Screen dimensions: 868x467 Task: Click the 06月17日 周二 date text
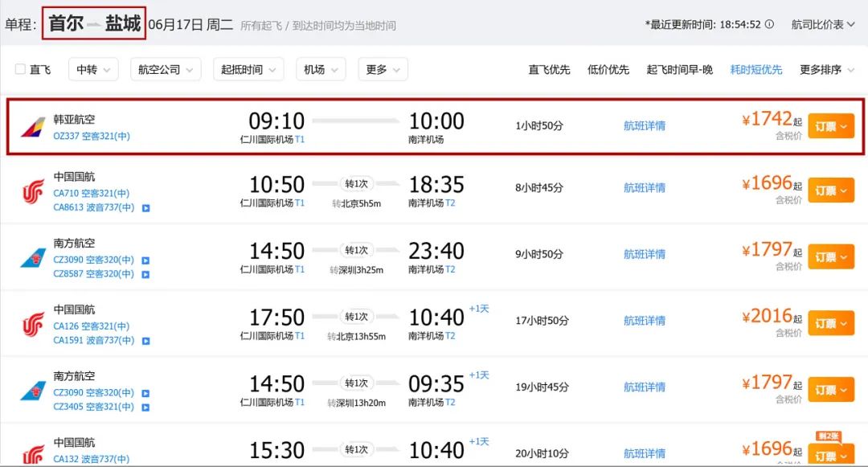click(190, 25)
